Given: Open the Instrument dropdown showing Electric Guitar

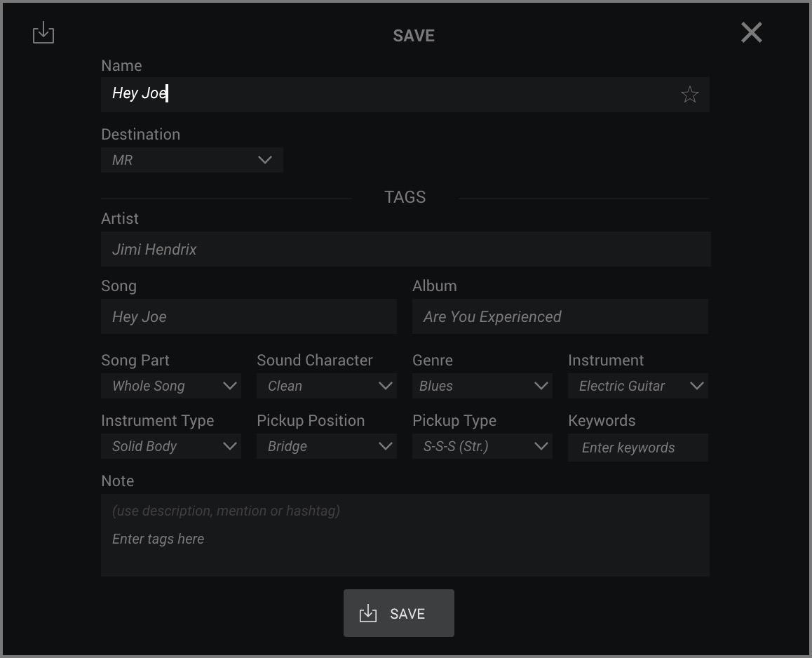Looking at the screenshot, I should (x=637, y=386).
